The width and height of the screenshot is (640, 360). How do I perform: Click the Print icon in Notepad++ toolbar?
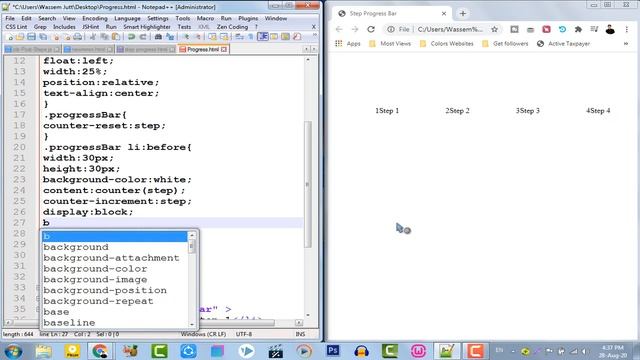coord(77,37)
